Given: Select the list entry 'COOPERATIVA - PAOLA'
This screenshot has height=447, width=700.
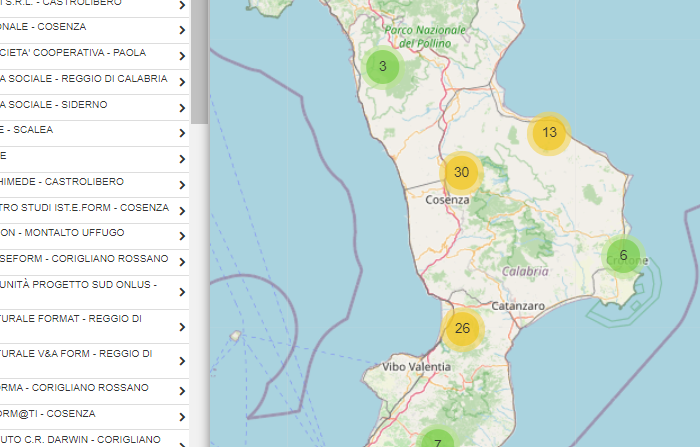Looking at the screenshot, I should (x=94, y=56).
